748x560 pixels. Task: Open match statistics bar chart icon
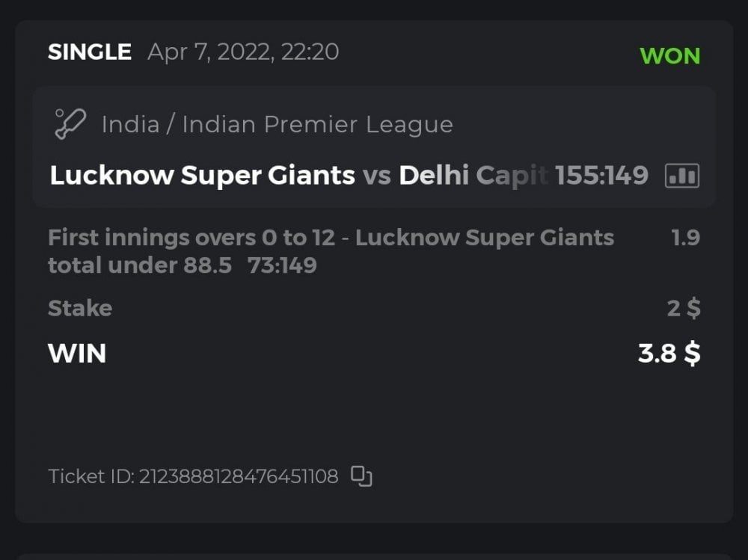(x=681, y=176)
